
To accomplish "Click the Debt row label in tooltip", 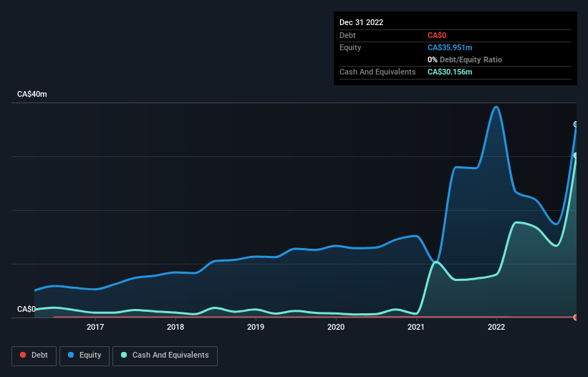I will (x=347, y=35).
